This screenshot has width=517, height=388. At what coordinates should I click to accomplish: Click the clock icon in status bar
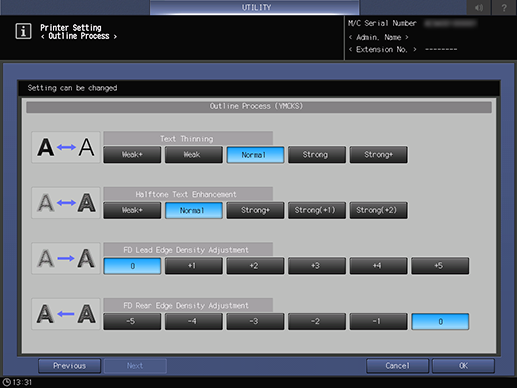point(6,382)
